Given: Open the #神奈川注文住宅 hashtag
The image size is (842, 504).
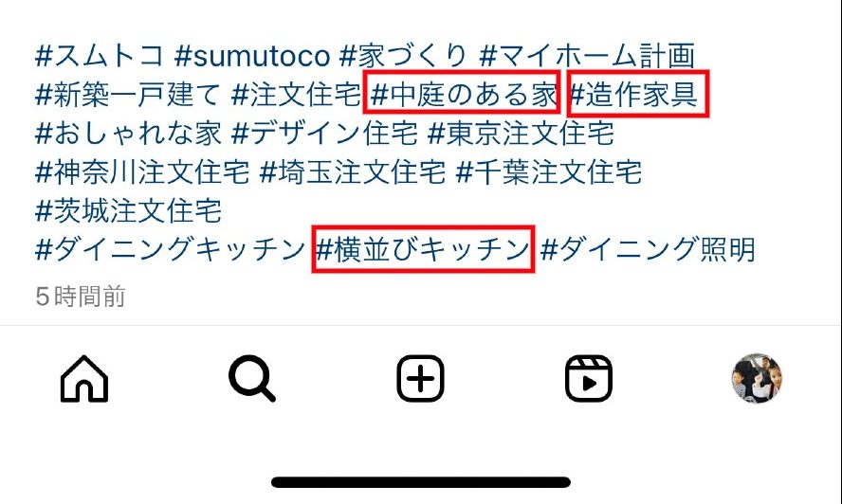Looking at the screenshot, I should [142, 171].
